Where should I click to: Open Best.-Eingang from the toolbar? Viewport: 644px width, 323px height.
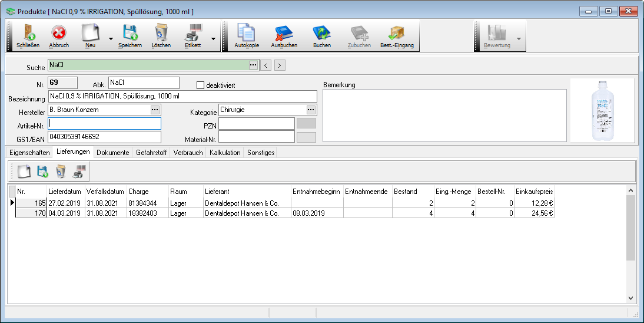[x=396, y=35]
